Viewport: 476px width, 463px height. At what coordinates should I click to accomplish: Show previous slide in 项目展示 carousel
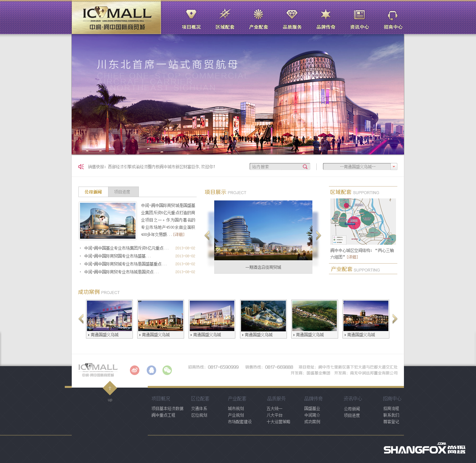click(207, 235)
